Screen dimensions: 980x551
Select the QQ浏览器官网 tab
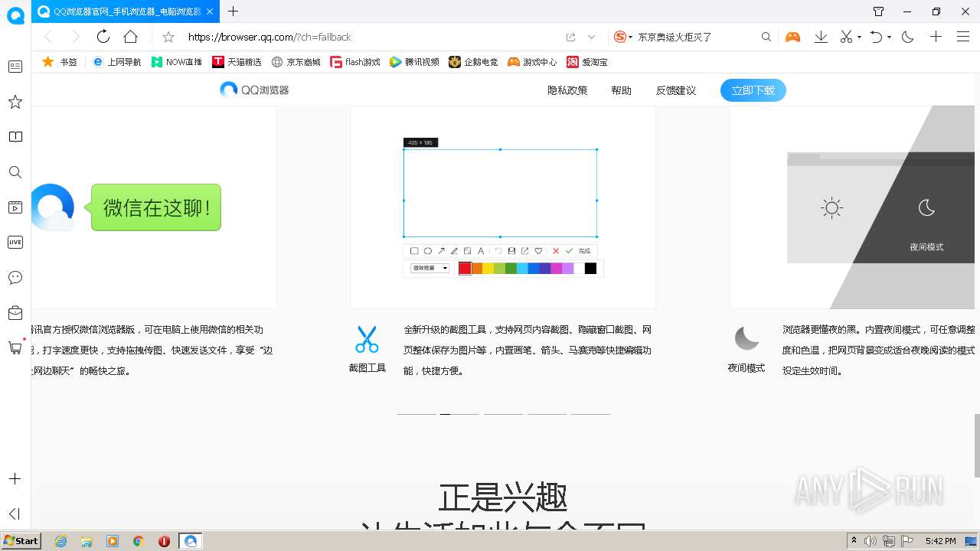[126, 11]
